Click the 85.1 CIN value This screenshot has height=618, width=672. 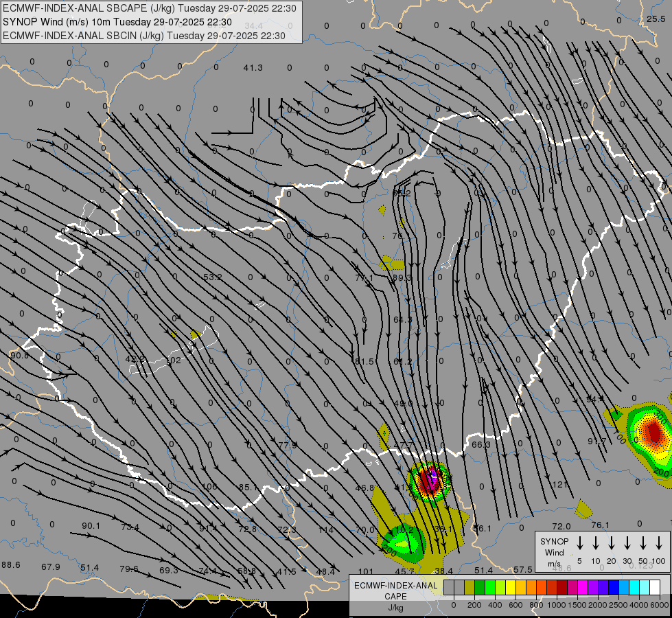point(248,488)
